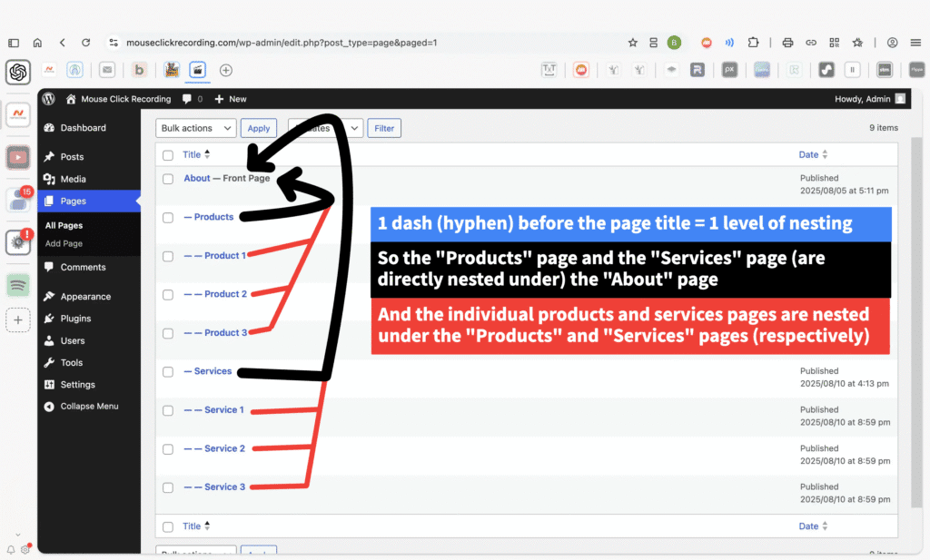Select the Service 3 row checkbox
930x560 pixels.
tap(168, 487)
